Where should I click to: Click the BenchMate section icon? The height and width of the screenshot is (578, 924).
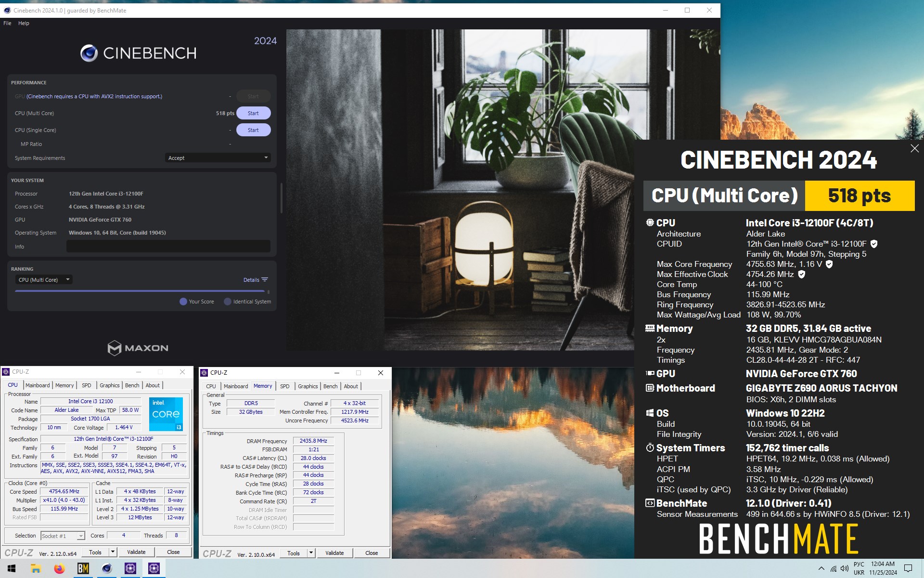pos(650,503)
